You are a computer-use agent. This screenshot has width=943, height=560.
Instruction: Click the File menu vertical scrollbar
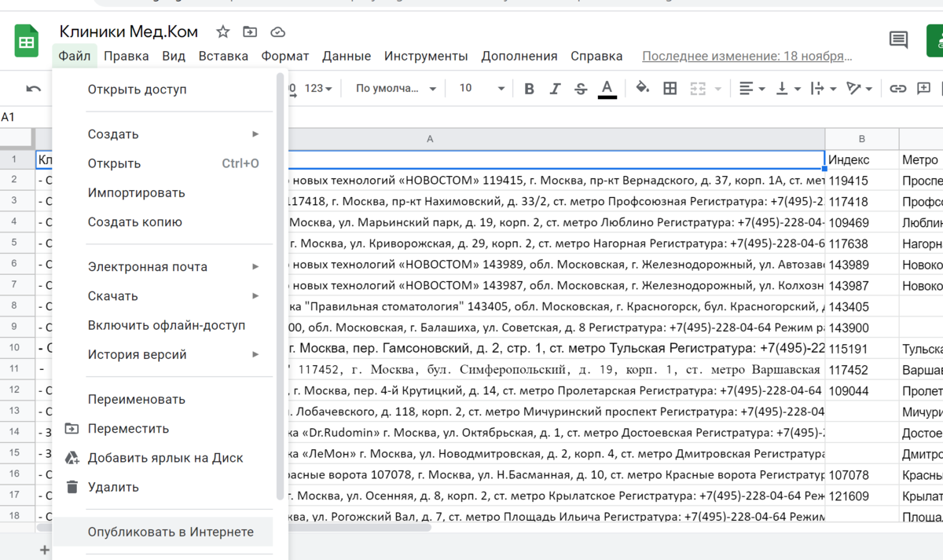281,287
